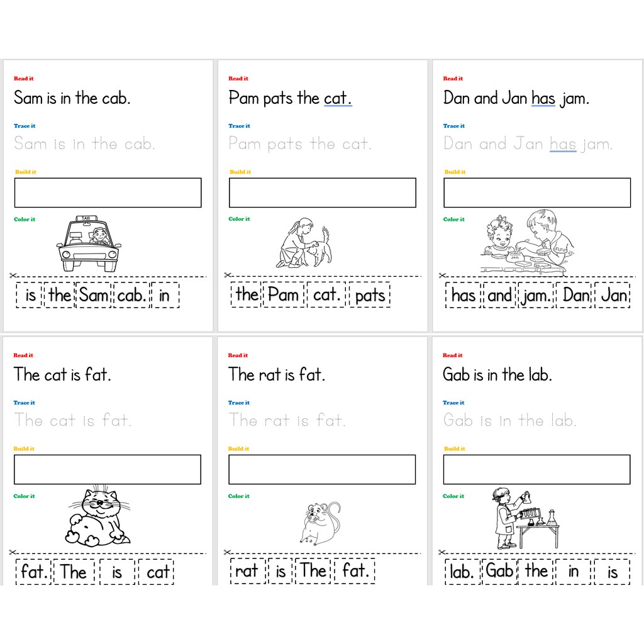Viewport: 644px width, 644px height.
Task: Click the fat cat coloring picture
Action: [x=97, y=517]
